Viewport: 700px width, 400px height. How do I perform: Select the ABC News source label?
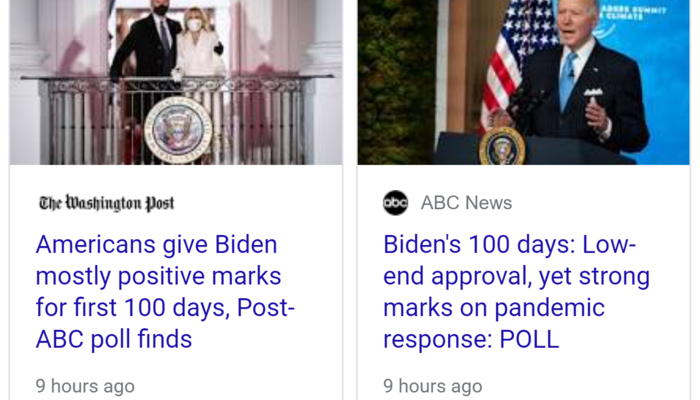point(466,203)
